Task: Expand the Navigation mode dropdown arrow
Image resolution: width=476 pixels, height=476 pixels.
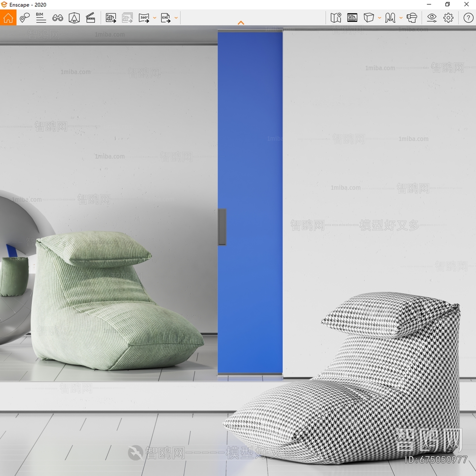Action: tap(401, 18)
